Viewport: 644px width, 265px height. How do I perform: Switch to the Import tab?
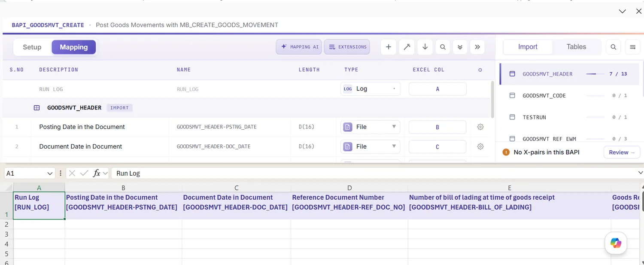528,47
